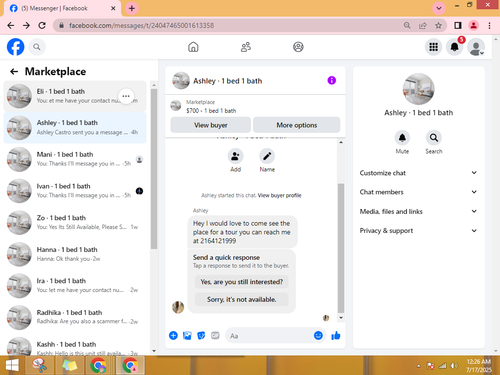Screen dimensions: 500x375
Task: Send a thumbs-up like
Action: pyautogui.click(x=336, y=335)
